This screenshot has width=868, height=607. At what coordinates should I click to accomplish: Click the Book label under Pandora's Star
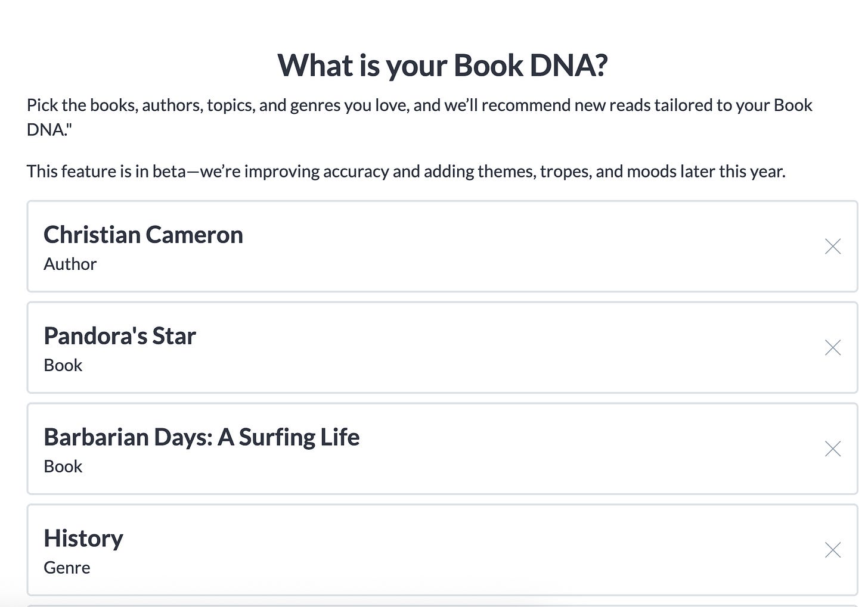[63, 365]
